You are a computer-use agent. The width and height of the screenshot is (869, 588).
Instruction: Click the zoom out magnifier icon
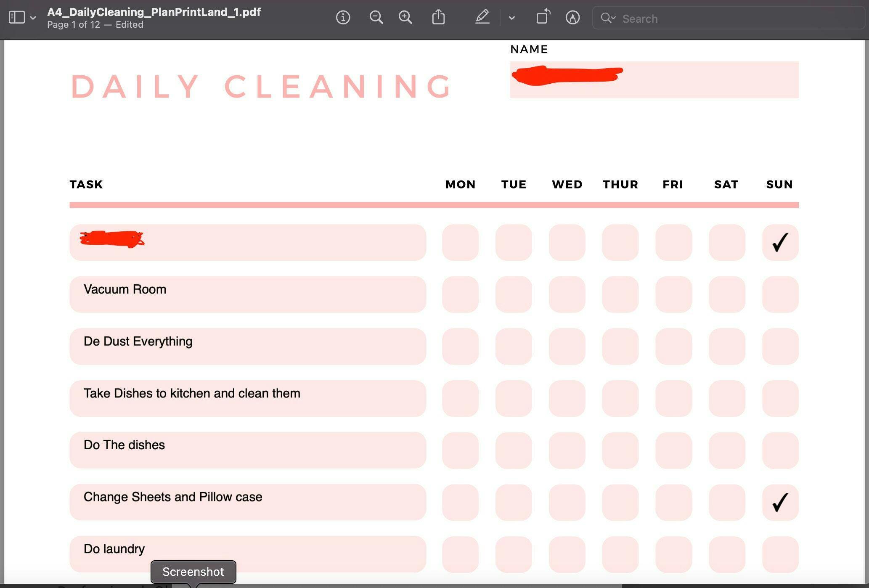(376, 18)
